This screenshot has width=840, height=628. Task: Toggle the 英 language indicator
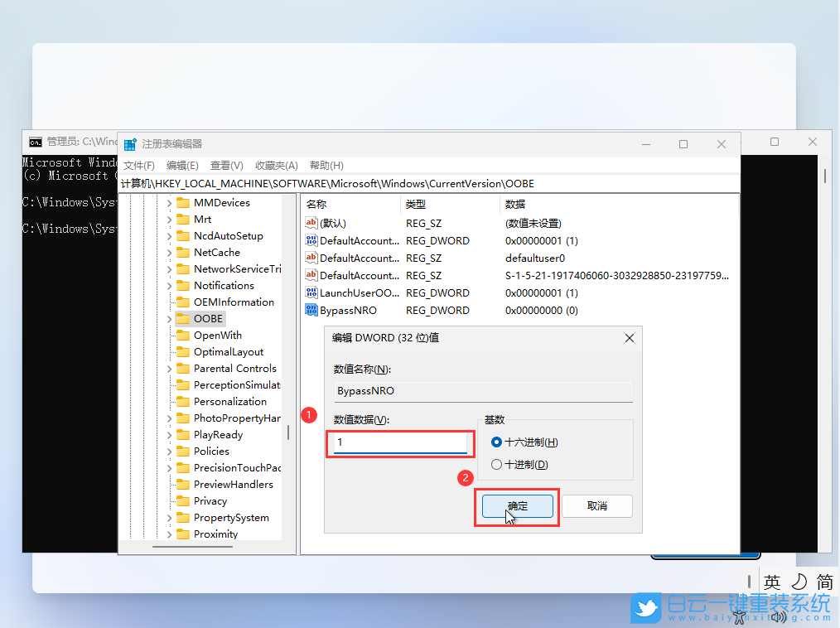coord(772,581)
